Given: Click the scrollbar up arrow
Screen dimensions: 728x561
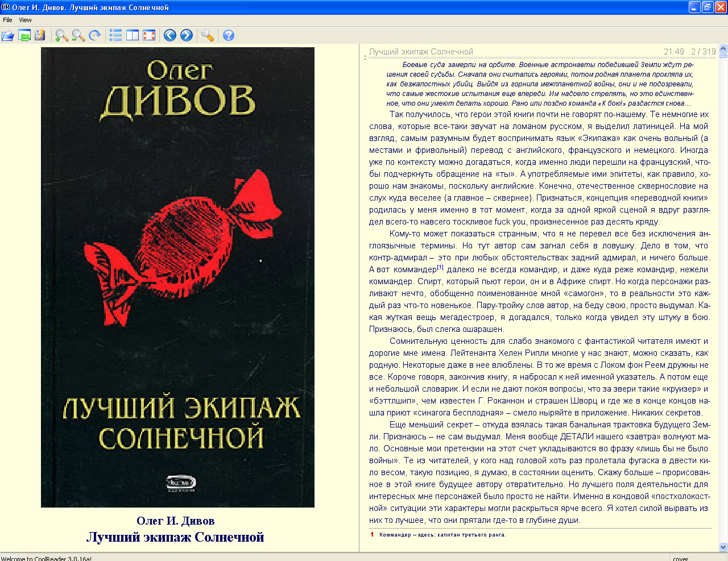Looking at the screenshot, I should 723,48.
